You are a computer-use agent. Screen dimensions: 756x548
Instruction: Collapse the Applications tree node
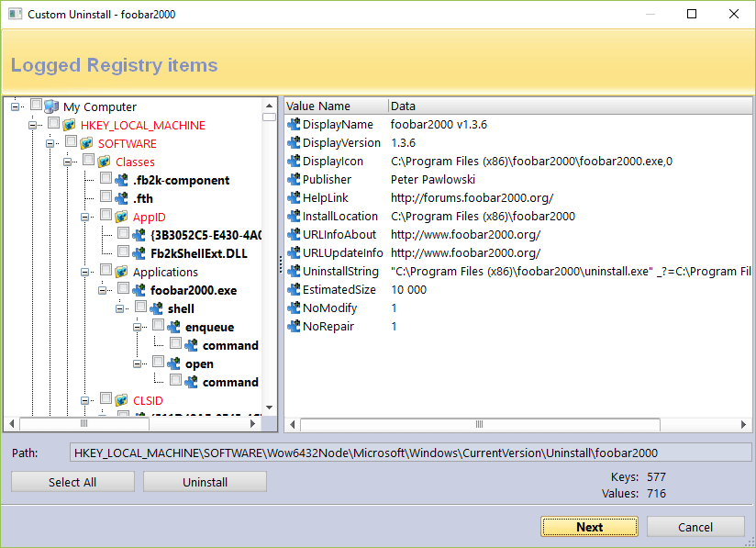point(84,272)
